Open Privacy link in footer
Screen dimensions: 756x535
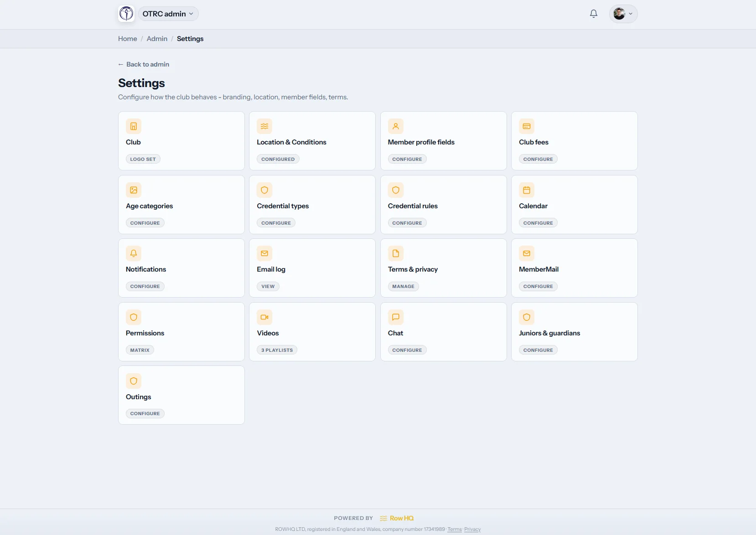(x=472, y=529)
